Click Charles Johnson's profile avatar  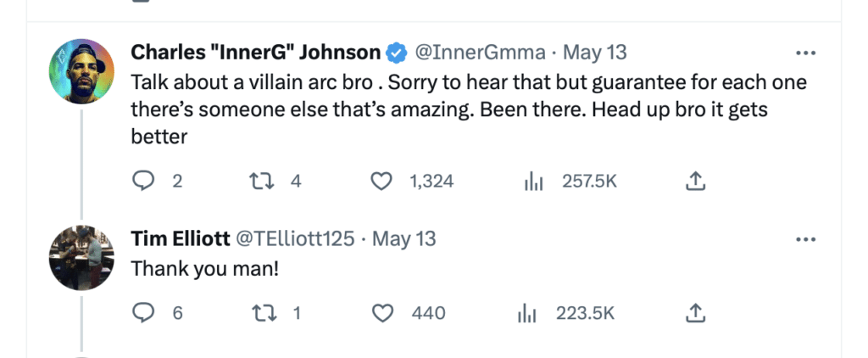pos(82,68)
